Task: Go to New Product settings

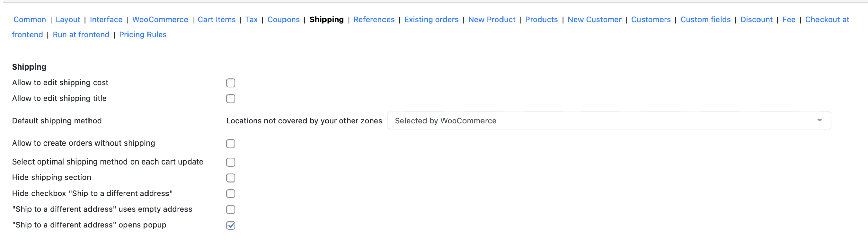Action: (x=491, y=19)
